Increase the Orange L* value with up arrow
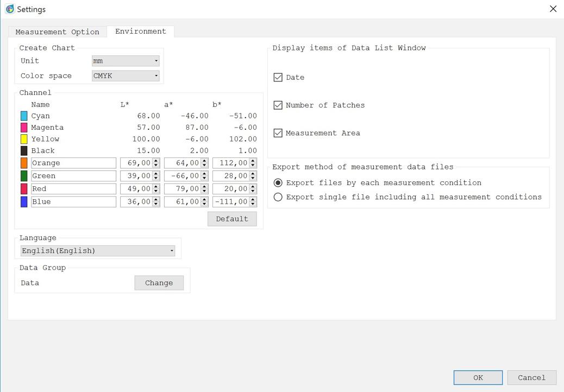Screen dimensions: 564x392 coord(156,161)
